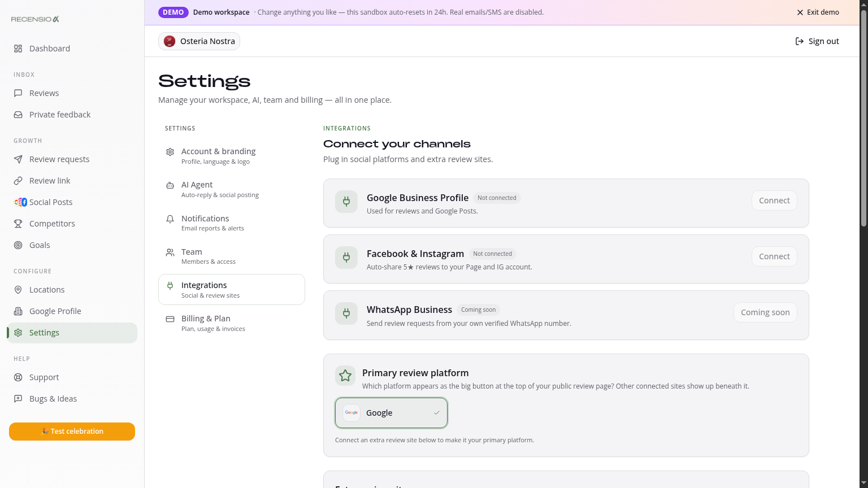Click the Account & branding gear icon

tap(170, 152)
